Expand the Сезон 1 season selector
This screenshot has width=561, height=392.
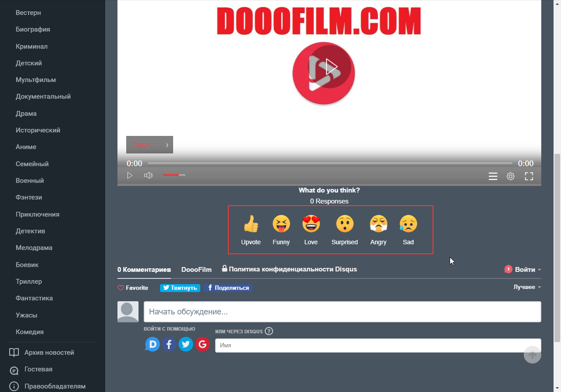(149, 145)
